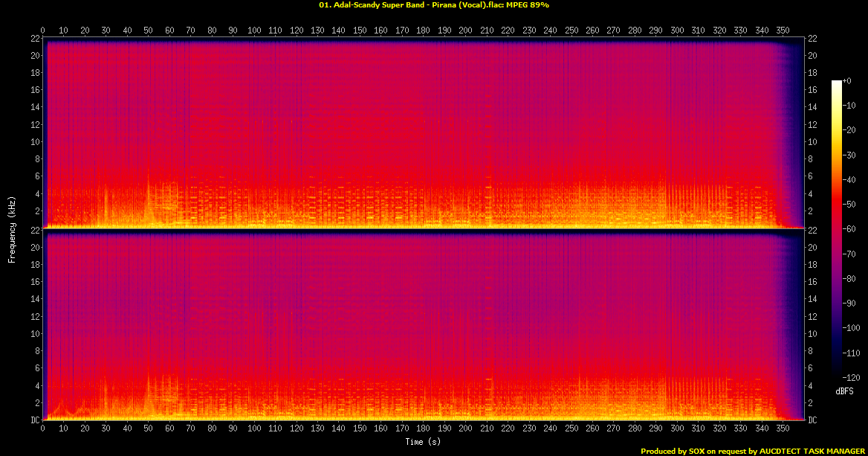The width and height of the screenshot is (868, 456).
Task: Click the "-90" dBFS scale value
Action: [x=849, y=303]
